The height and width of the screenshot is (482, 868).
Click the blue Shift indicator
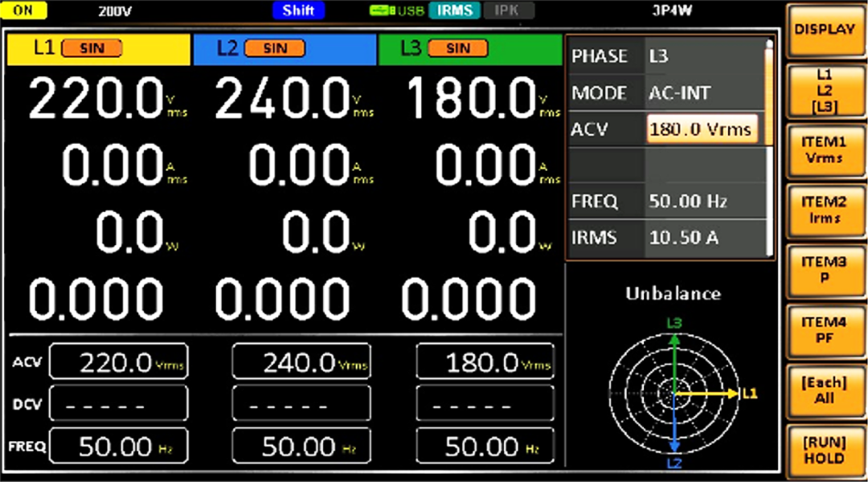(x=298, y=11)
